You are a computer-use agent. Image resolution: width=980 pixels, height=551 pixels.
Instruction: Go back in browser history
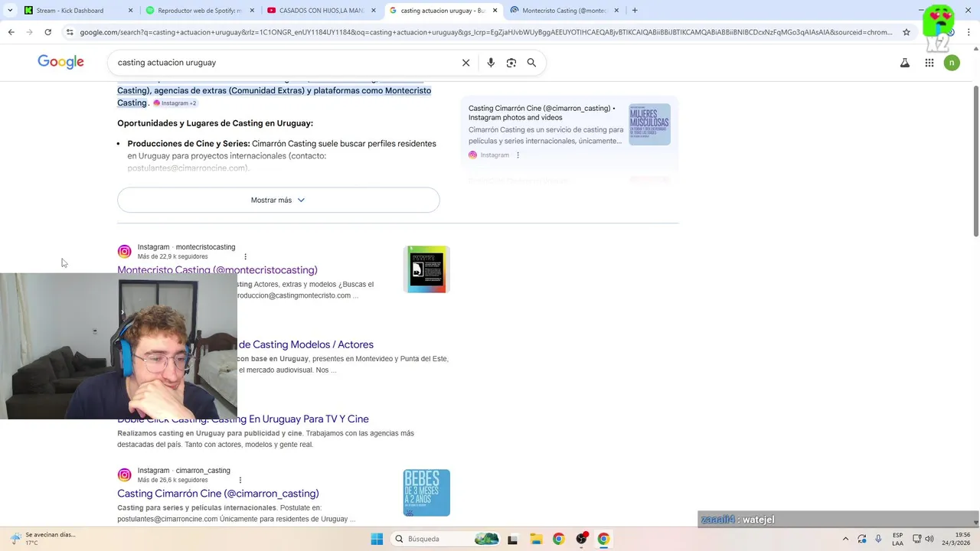click(x=11, y=32)
